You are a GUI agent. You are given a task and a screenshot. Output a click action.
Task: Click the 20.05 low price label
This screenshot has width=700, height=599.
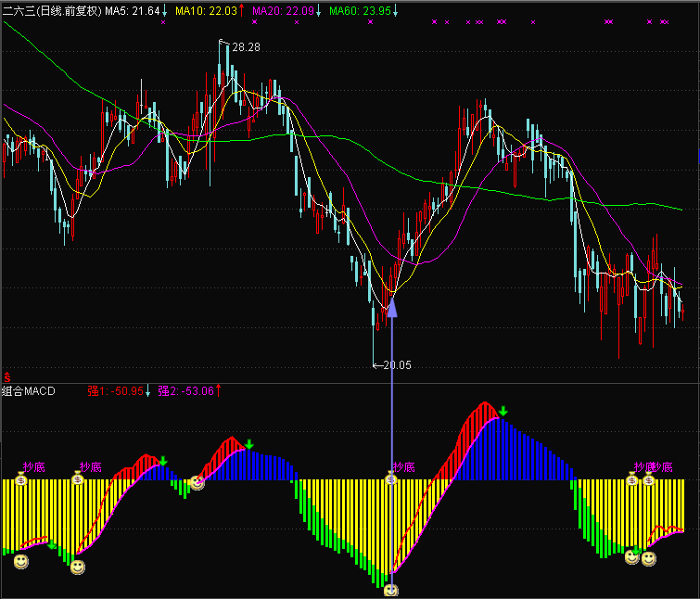pyautogui.click(x=397, y=365)
